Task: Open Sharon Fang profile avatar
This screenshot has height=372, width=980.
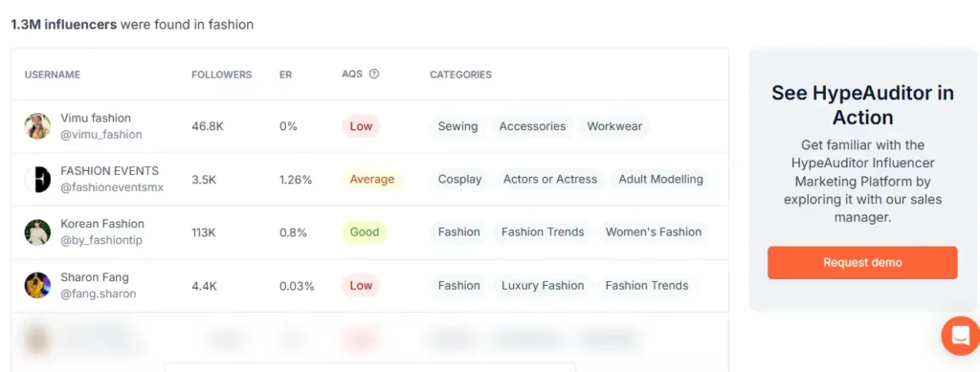Action: pyautogui.click(x=37, y=285)
